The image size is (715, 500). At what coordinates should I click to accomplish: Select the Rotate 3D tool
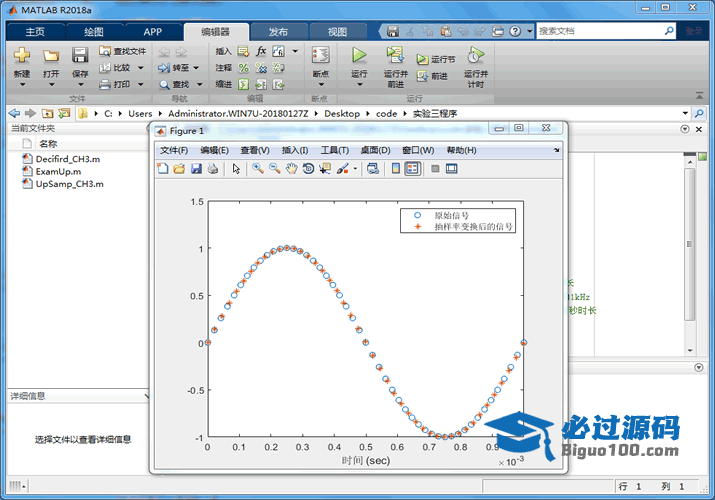pyautogui.click(x=308, y=169)
